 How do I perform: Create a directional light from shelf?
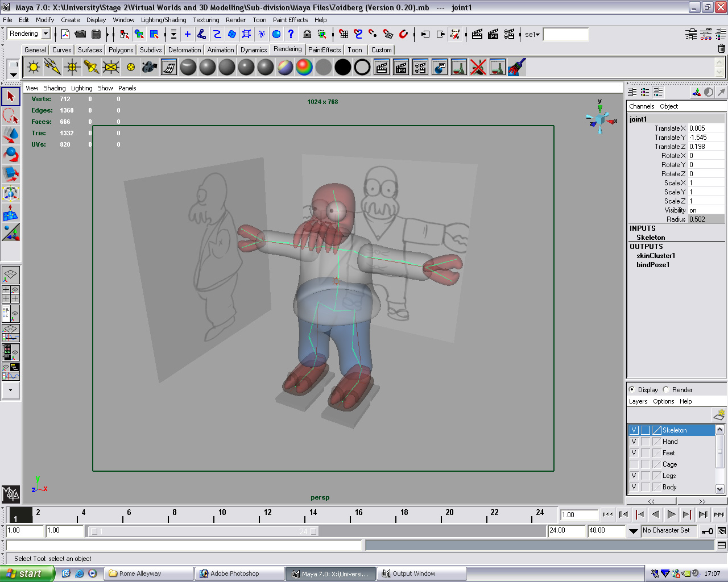(53, 67)
